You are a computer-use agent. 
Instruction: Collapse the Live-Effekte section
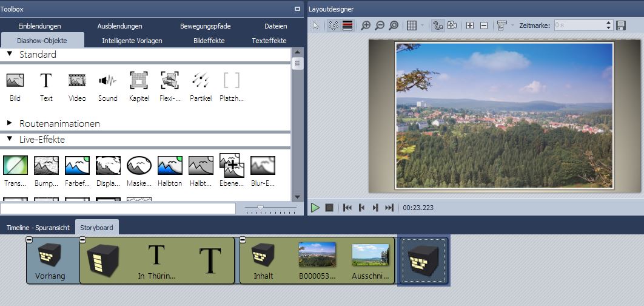(10, 139)
